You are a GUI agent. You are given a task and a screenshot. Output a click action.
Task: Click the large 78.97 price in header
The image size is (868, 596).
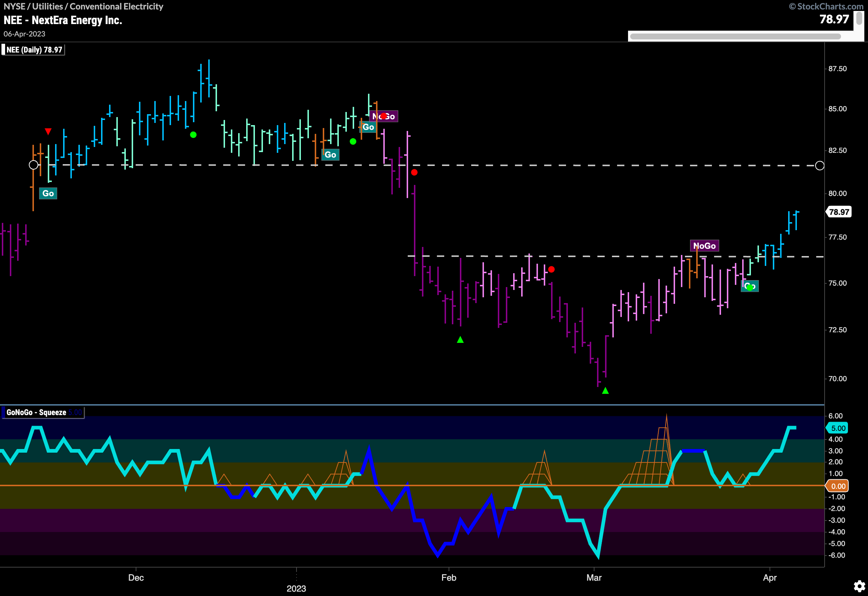(x=834, y=19)
